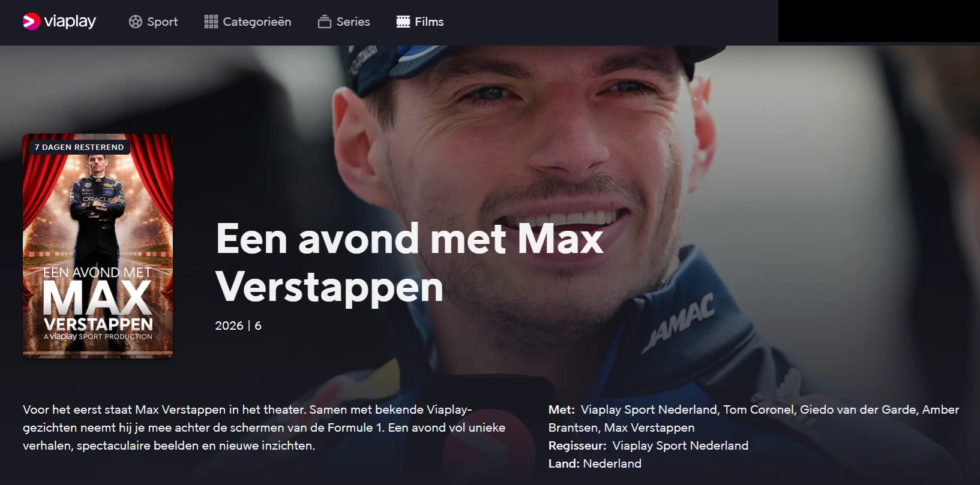Click the Series TV icon
Viewport: 980px width, 485px height.
(x=325, y=22)
